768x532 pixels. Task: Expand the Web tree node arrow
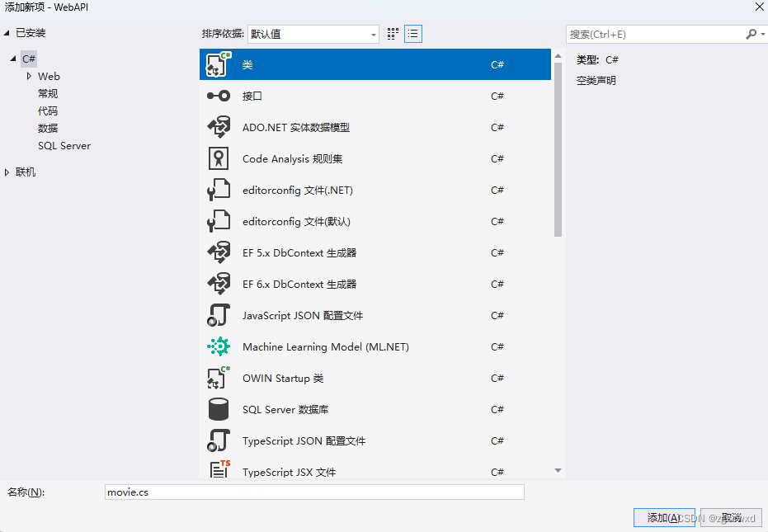coord(29,77)
